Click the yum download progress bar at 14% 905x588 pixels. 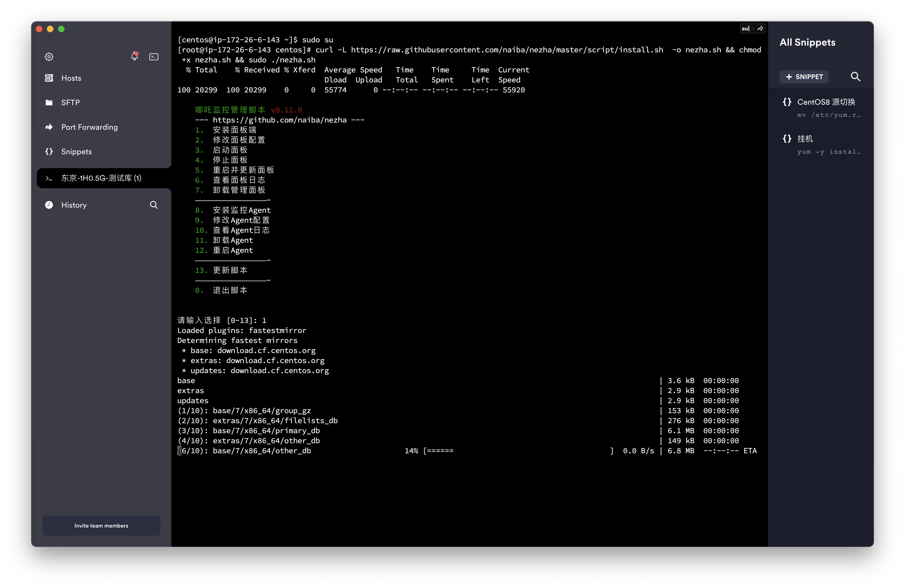(x=518, y=451)
